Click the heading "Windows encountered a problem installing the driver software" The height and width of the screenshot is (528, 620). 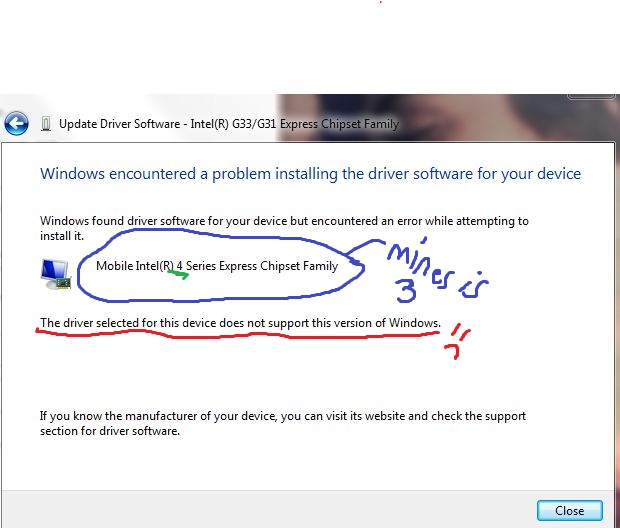click(x=310, y=174)
